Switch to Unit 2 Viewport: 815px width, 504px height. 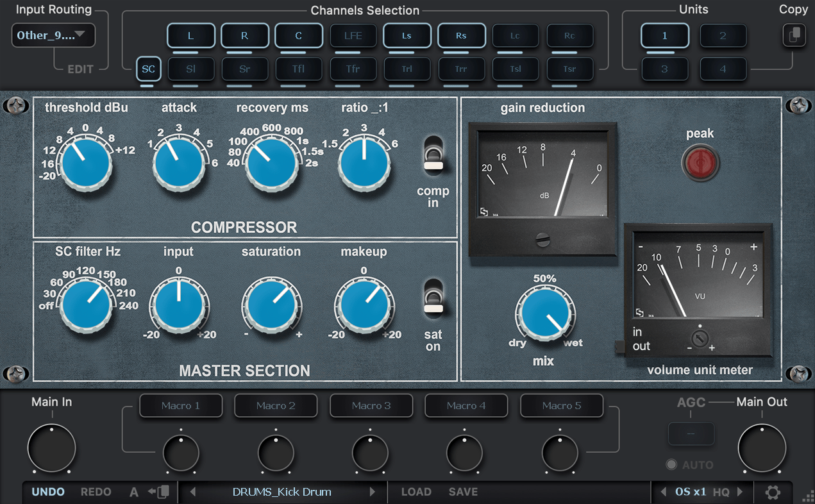click(723, 36)
